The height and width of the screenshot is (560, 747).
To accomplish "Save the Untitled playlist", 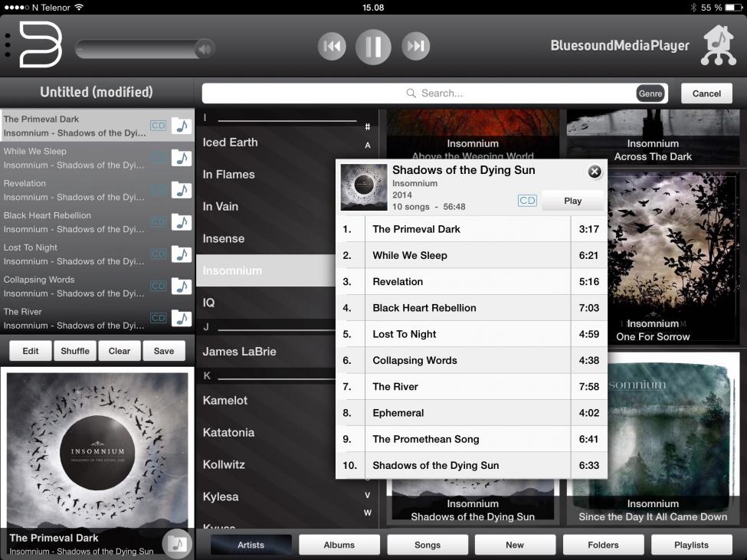I will click(164, 351).
